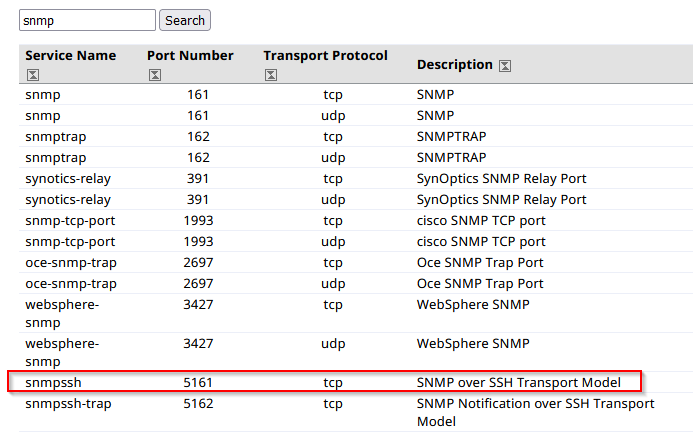The height and width of the screenshot is (436, 693).
Task: Sort by Service Name column header
Action: (71, 56)
